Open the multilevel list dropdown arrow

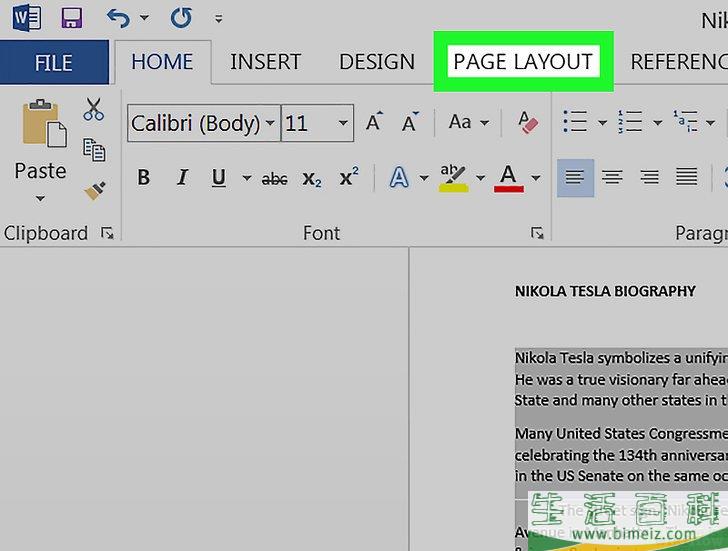click(710, 123)
